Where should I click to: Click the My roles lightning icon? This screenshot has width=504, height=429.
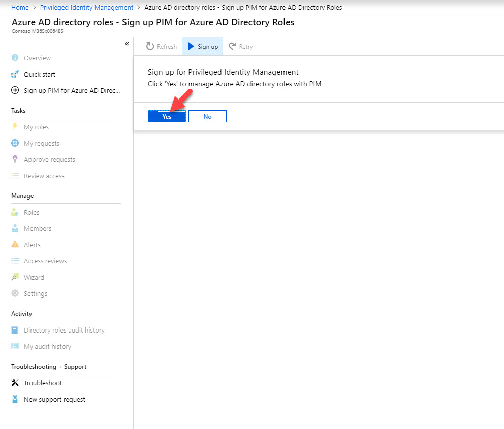[x=15, y=126]
